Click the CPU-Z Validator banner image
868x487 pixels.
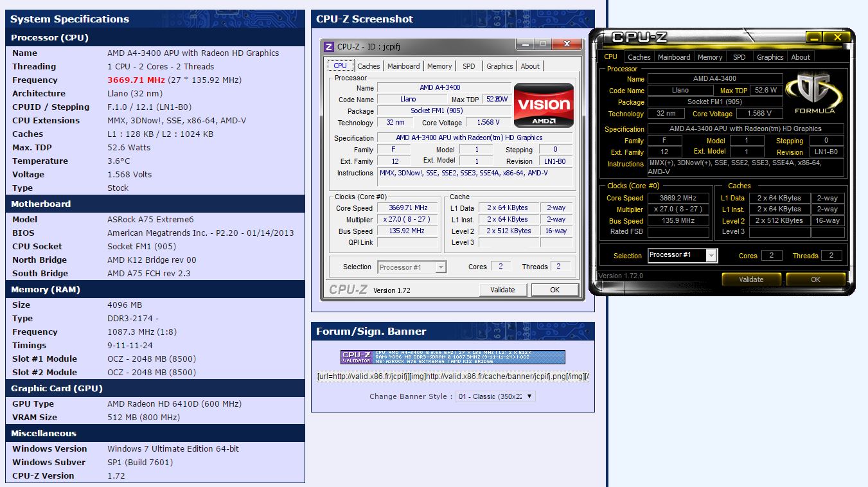click(452, 357)
